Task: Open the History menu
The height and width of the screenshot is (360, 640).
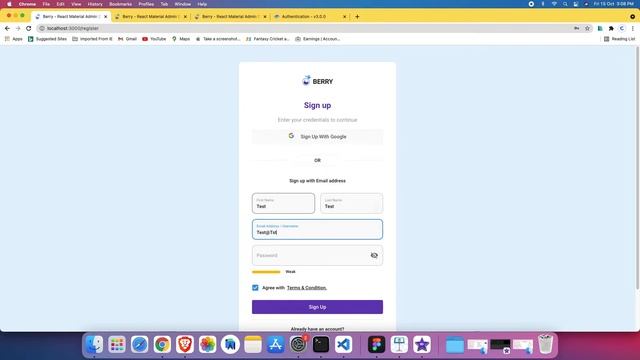Action: coord(95,4)
